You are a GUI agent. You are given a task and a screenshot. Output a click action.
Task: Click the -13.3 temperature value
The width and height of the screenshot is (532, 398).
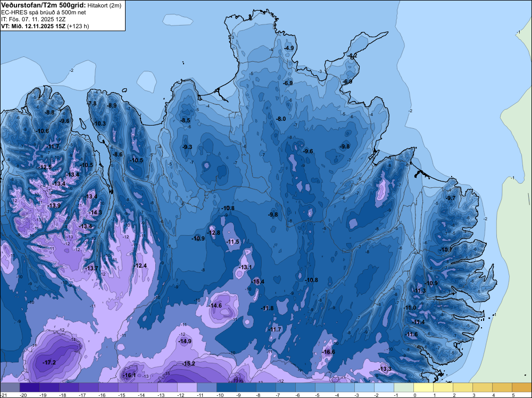[x=385, y=369]
